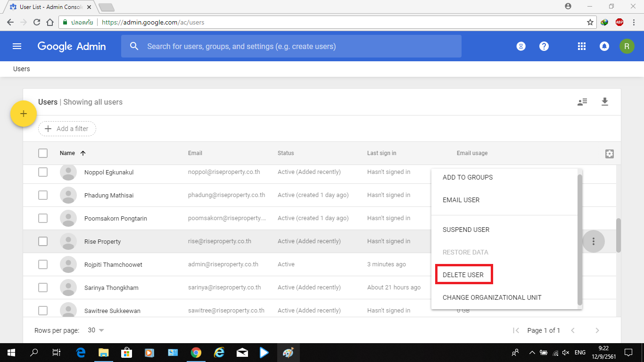Open the Google apps grid
This screenshot has width=644, height=362.
[582, 46]
